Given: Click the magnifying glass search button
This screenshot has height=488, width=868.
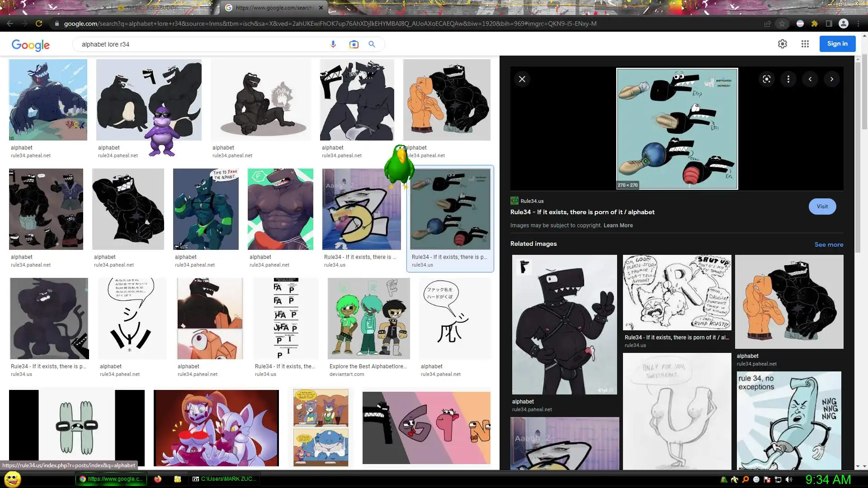Looking at the screenshot, I should 372,44.
